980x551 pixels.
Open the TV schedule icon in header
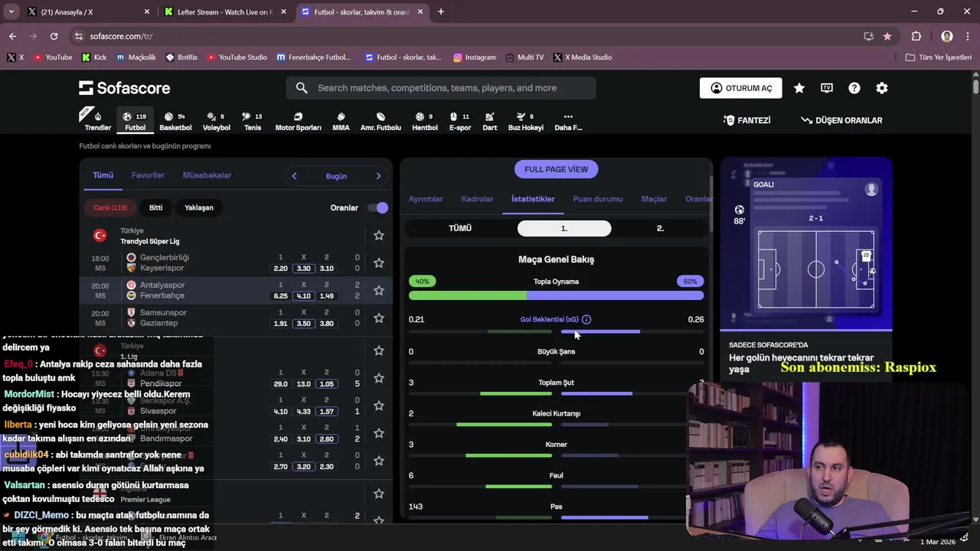827,88
